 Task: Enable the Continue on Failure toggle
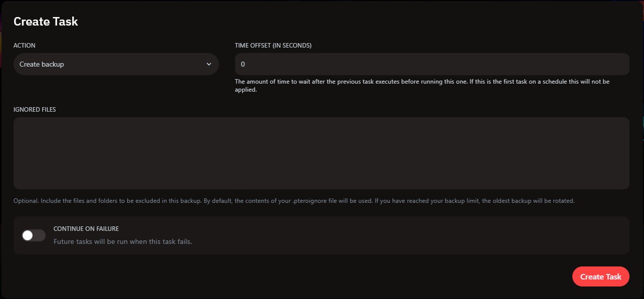pyautogui.click(x=34, y=235)
